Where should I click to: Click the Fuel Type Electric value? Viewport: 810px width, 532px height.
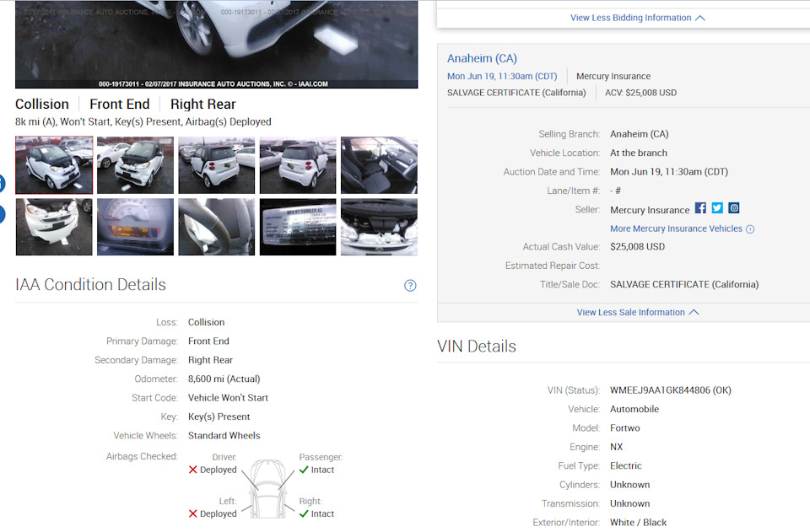pos(625,465)
